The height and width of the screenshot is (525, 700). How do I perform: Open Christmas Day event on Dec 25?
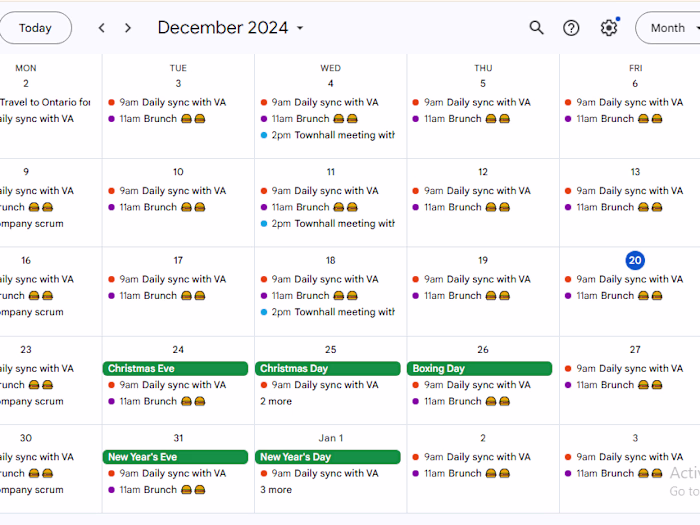pos(328,368)
